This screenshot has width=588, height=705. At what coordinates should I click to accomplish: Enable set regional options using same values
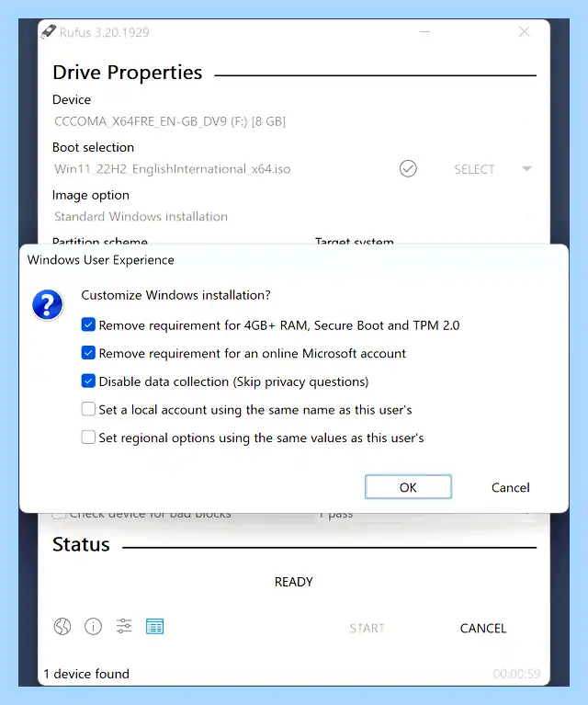coord(88,437)
